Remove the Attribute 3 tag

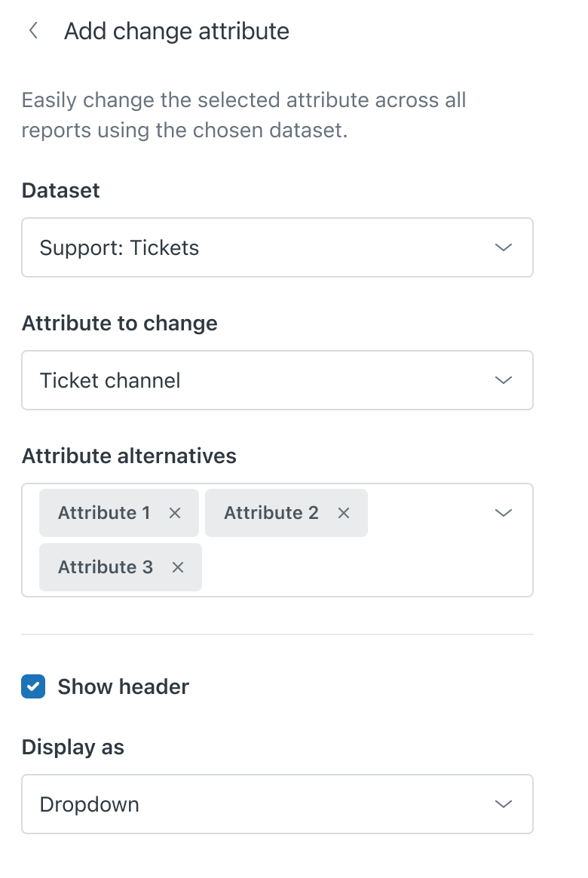click(178, 567)
